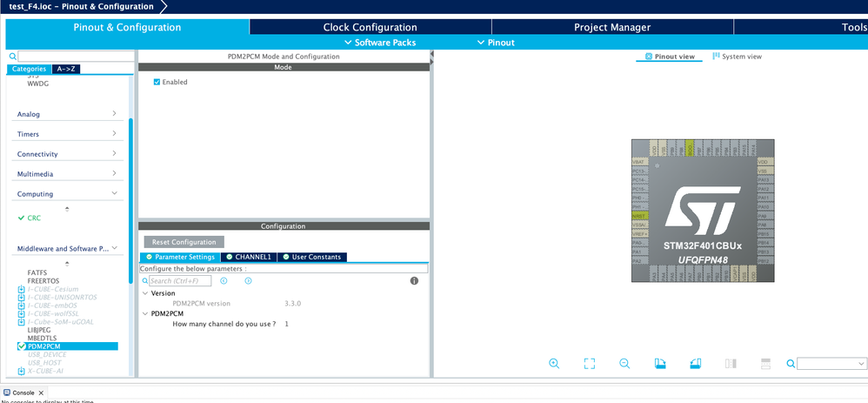Click the NRST pin on the chip
This screenshot has width=868, height=403.
(x=640, y=216)
